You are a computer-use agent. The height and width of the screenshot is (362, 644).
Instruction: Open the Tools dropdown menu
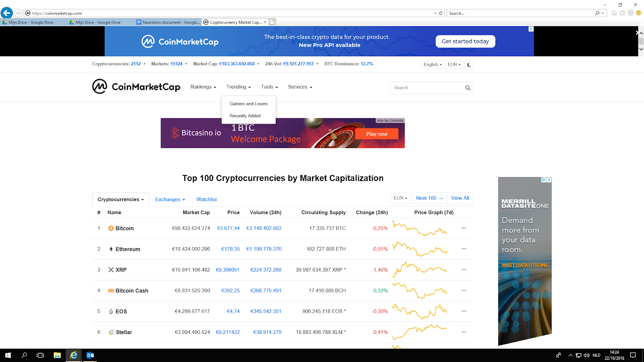click(269, 87)
